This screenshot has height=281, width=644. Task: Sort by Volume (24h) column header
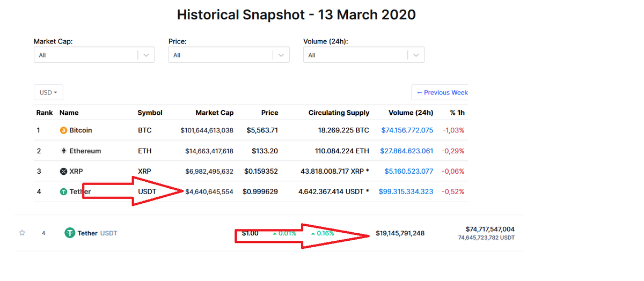tap(412, 113)
